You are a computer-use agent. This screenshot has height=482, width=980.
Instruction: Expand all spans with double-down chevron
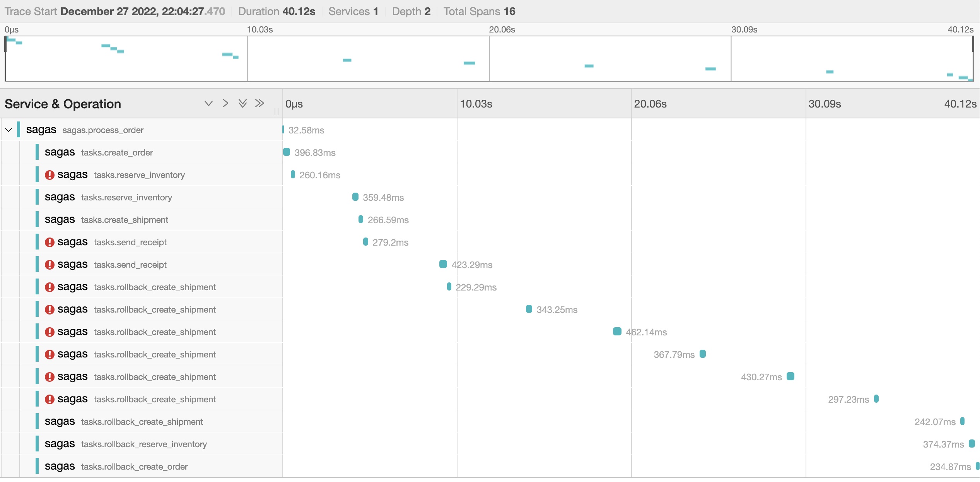pos(242,103)
